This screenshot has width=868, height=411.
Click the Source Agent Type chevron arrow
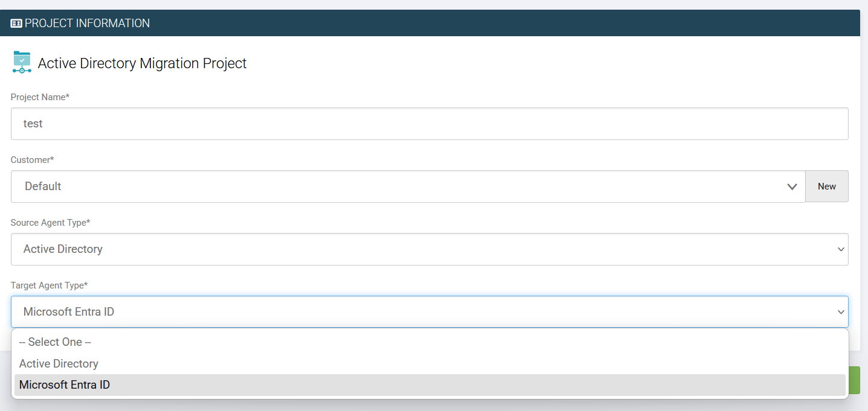click(840, 249)
